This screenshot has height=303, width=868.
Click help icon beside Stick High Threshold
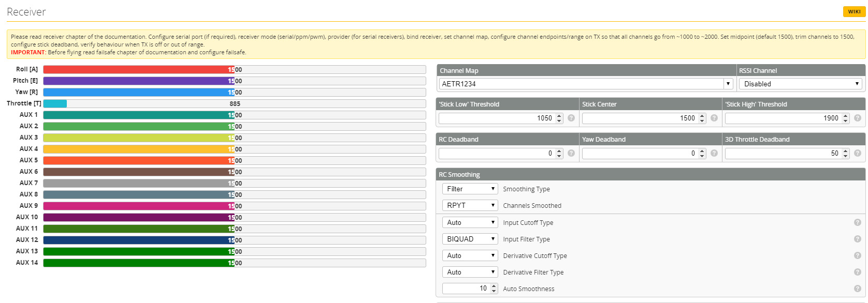tap(857, 118)
